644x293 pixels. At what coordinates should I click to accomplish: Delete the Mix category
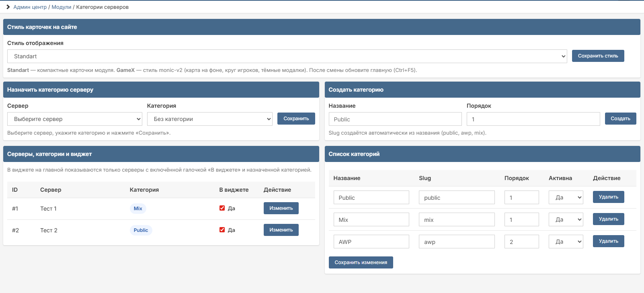[x=609, y=219]
